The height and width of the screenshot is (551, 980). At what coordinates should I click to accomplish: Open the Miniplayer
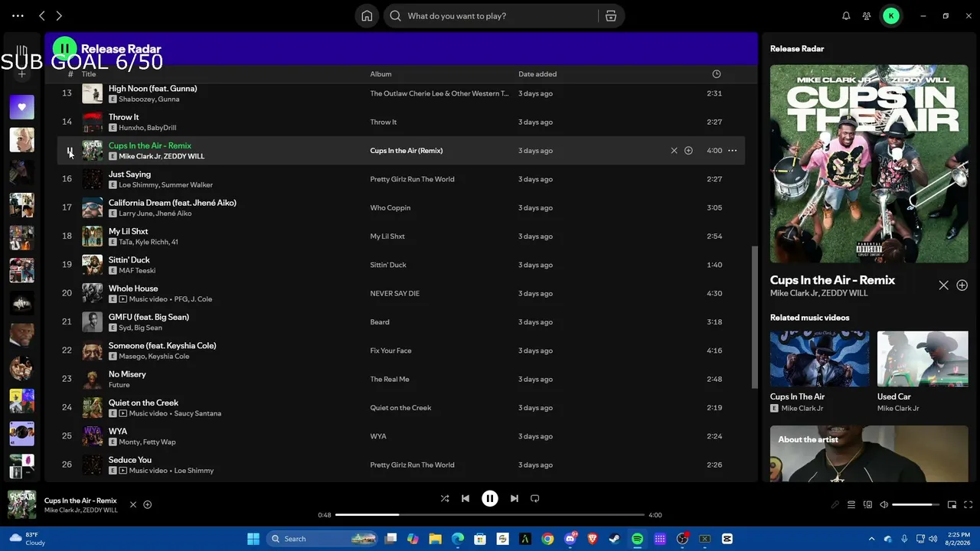pyautogui.click(x=952, y=505)
